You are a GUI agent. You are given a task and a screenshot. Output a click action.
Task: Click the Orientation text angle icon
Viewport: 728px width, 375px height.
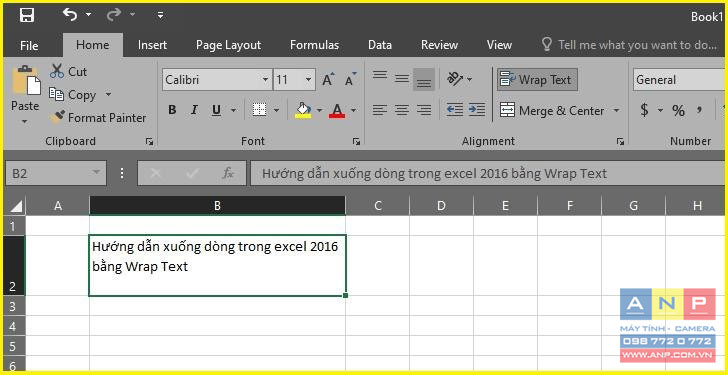455,79
